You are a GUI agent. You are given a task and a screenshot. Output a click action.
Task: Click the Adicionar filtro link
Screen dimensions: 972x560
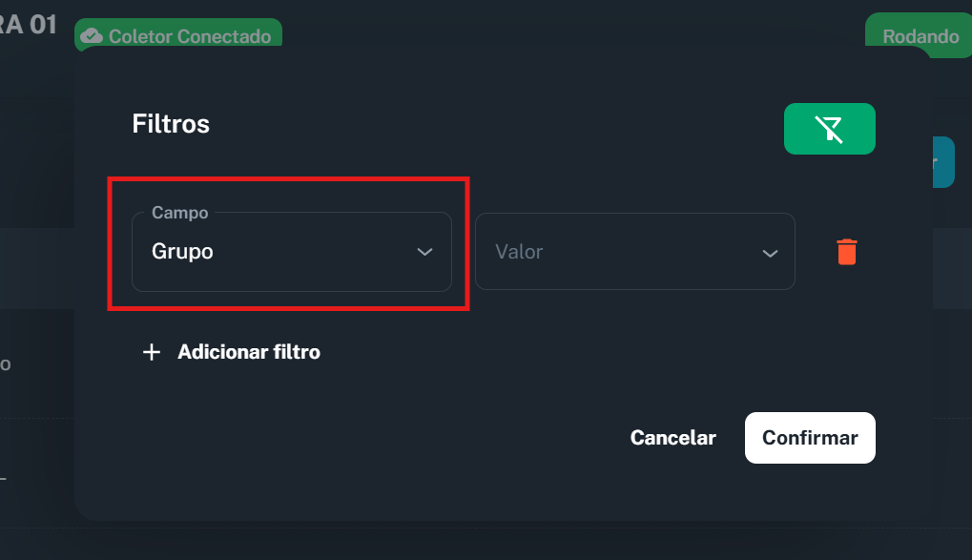[x=248, y=351]
